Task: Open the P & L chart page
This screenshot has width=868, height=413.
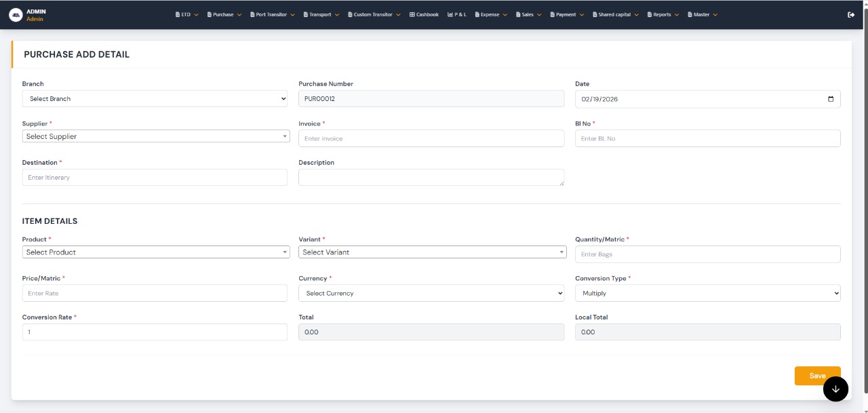Action: [x=456, y=15]
